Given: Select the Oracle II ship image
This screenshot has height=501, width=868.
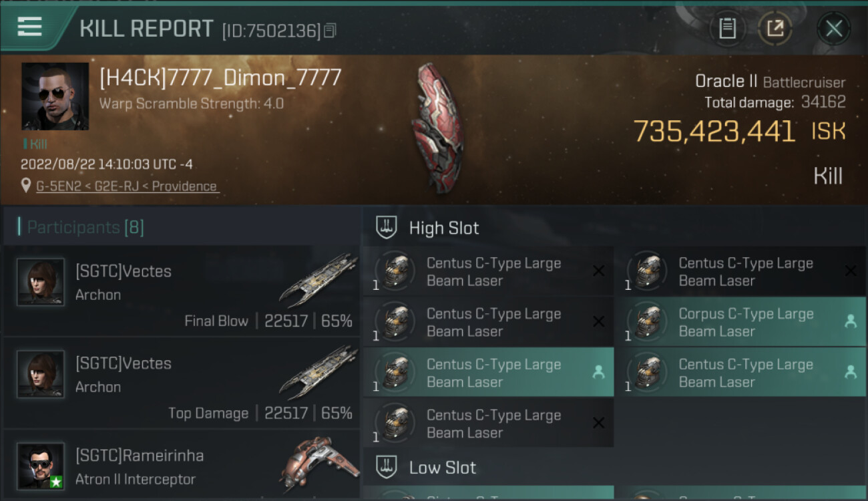Looking at the screenshot, I should point(437,127).
